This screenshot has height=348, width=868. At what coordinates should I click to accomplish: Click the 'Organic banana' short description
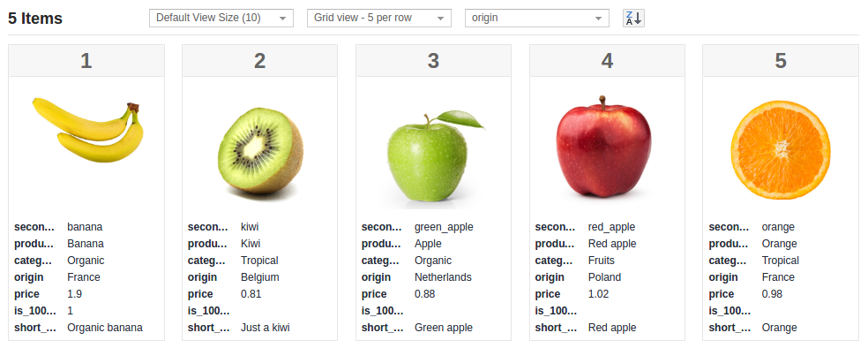(105, 328)
